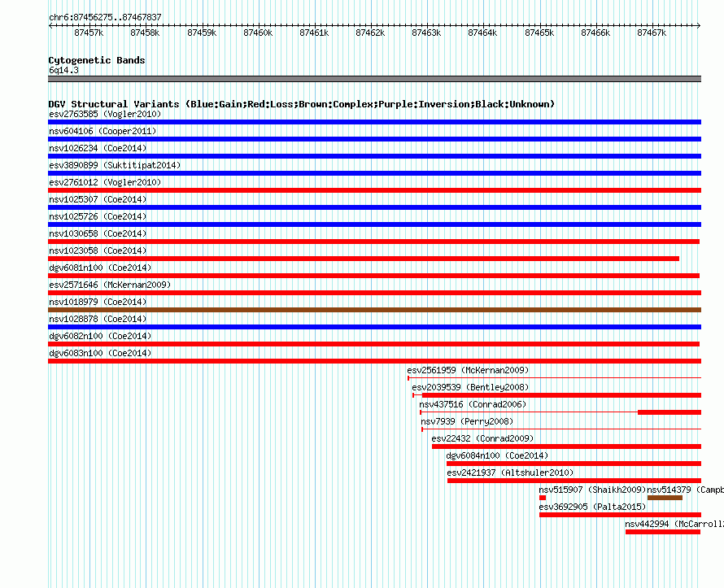Select the red esv22432 bar
Viewport: 724px width, 588px height.
click(566, 446)
